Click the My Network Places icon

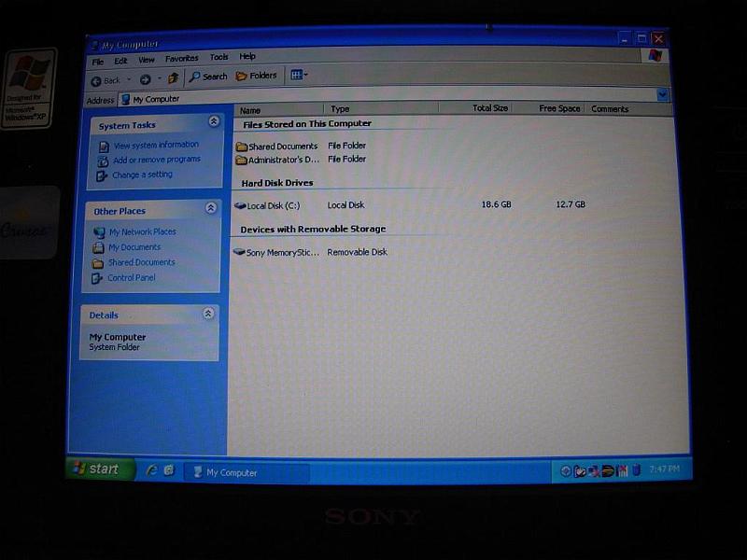click(x=99, y=232)
